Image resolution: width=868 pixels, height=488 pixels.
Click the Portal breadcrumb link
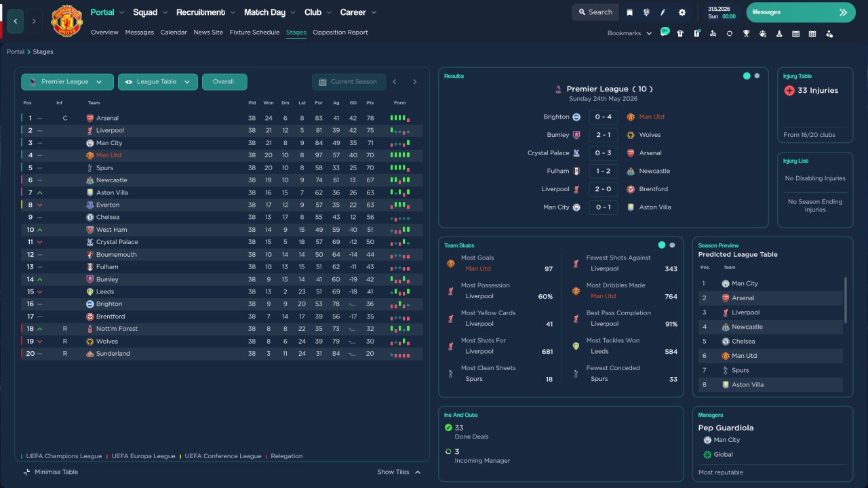[x=16, y=52]
